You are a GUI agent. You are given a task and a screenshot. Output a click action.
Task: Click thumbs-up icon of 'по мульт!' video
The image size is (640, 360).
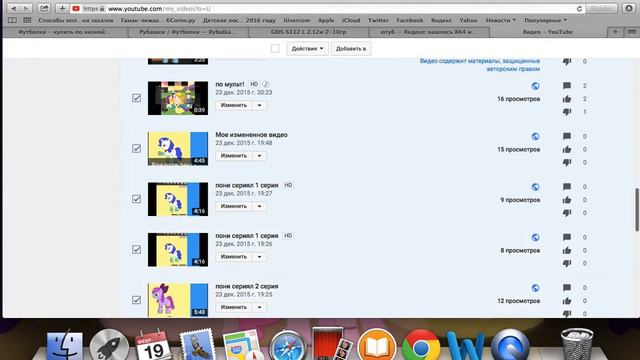[x=567, y=99]
